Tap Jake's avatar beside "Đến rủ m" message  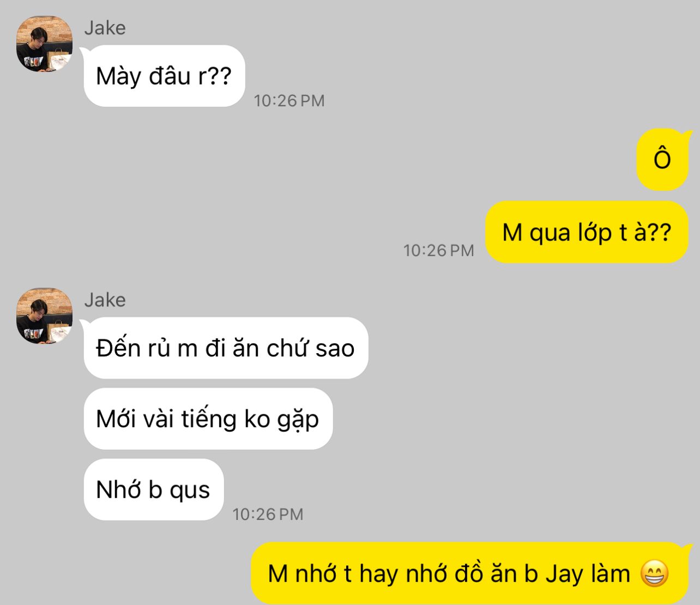pyautogui.click(x=44, y=316)
